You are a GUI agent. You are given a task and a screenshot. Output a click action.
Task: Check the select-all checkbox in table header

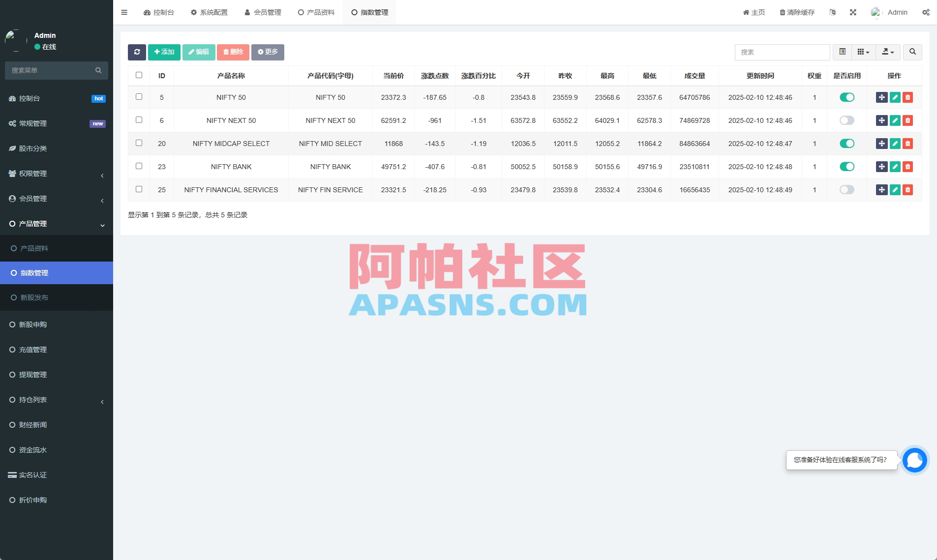(x=139, y=75)
